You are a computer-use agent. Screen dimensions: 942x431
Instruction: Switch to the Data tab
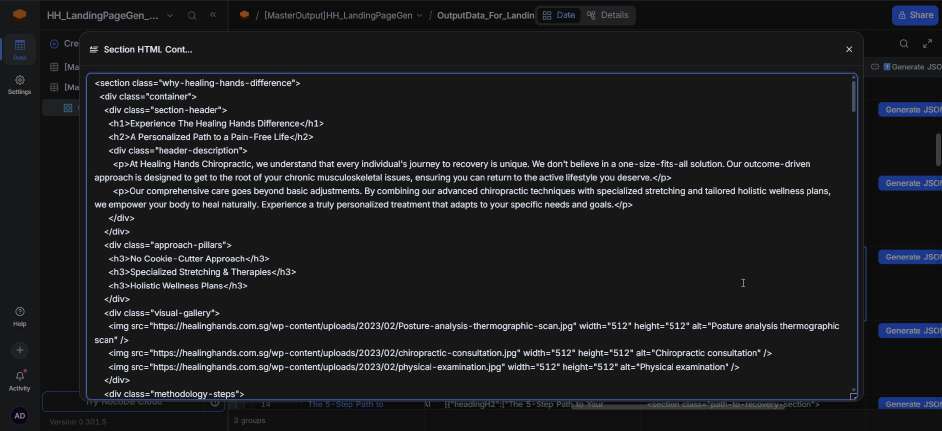tap(559, 16)
